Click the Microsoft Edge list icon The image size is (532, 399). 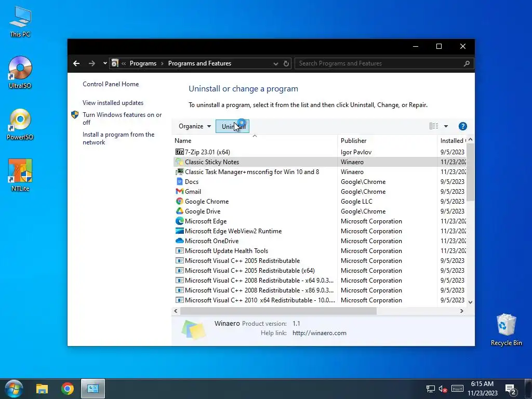[179, 221]
